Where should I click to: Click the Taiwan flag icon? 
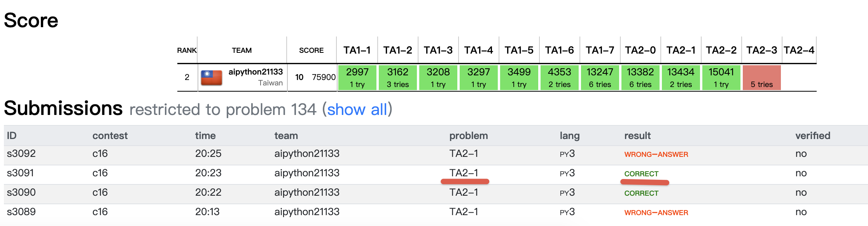(212, 78)
